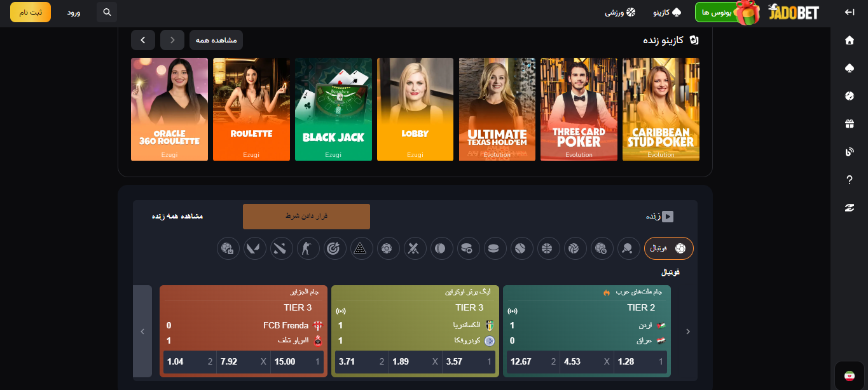Click the question mark help icon

tap(849, 180)
